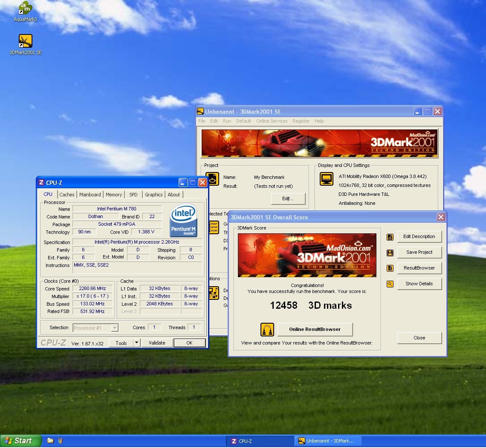This screenshot has height=448, width=486.
Task: Click the Save Project button
Action: click(x=419, y=253)
